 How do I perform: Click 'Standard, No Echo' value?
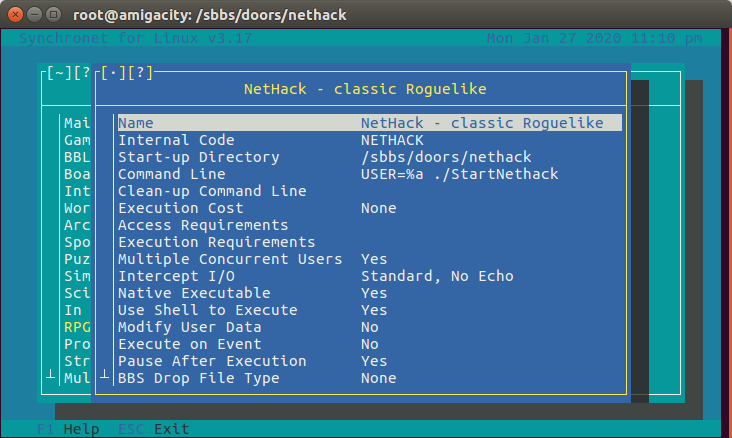[437, 276]
